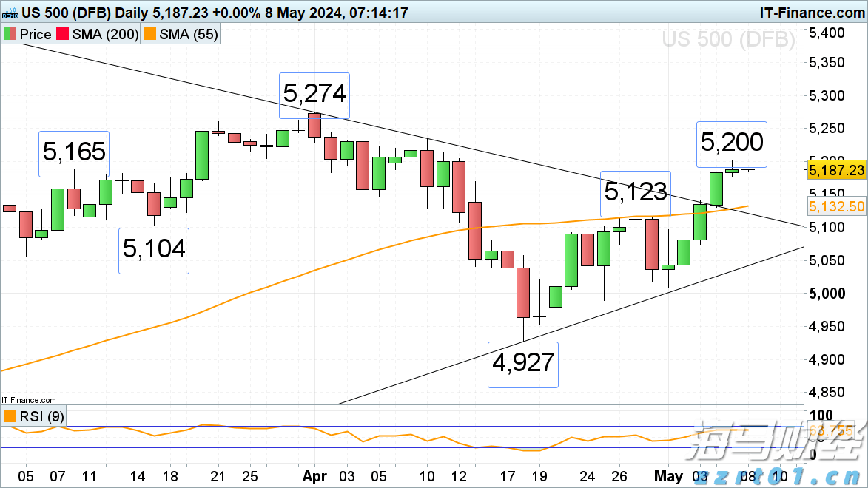Click the orange RSI (9) legend swatch

tap(10, 416)
